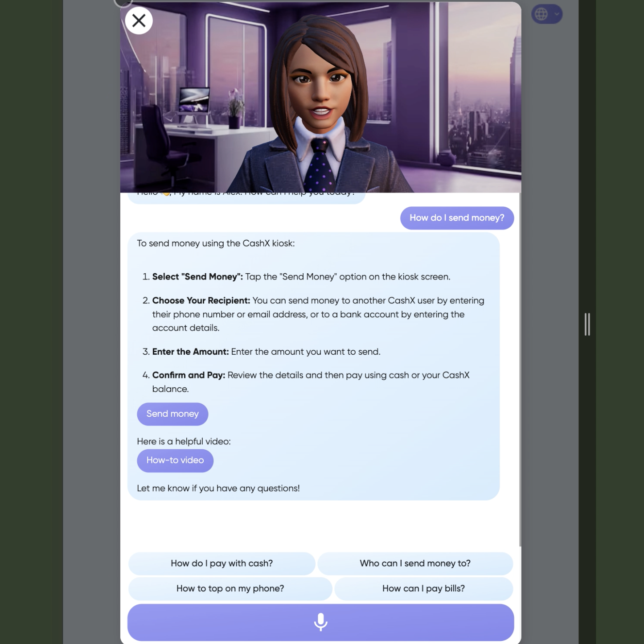The image size is (644, 644).
Task: Click the globe language icon
Action: (x=541, y=14)
